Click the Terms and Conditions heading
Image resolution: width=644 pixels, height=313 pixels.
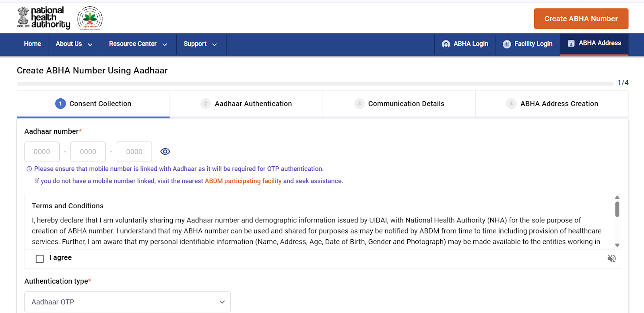click(68, 206)
